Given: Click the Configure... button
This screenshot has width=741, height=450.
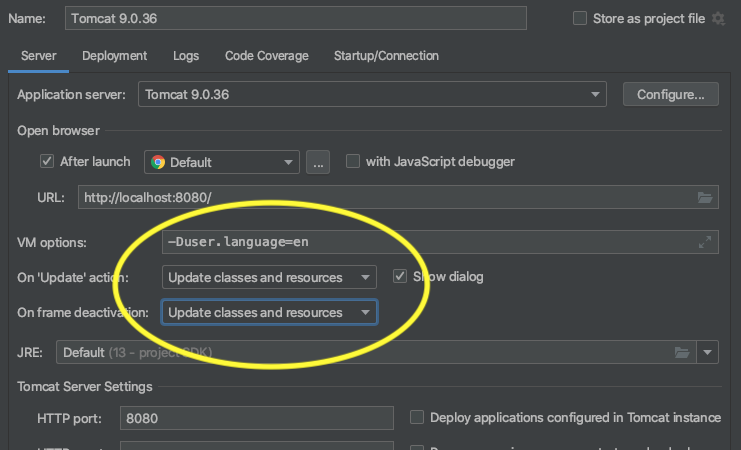Looking at the screenshot, I should [x=671, y=94].
